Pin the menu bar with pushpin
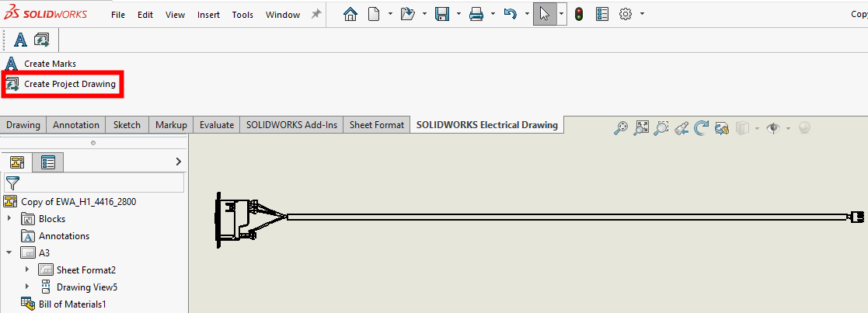868x313 pixels. point(316,14)
